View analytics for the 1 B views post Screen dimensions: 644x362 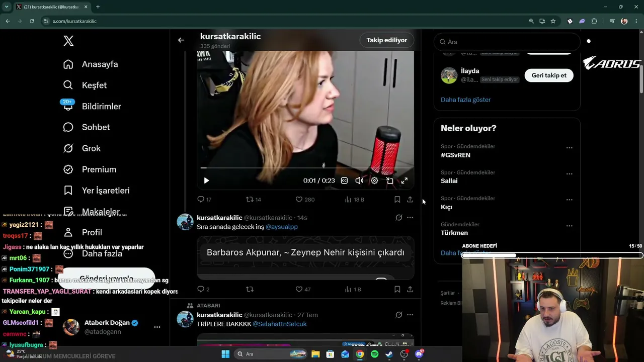click(x=353, y=289)
